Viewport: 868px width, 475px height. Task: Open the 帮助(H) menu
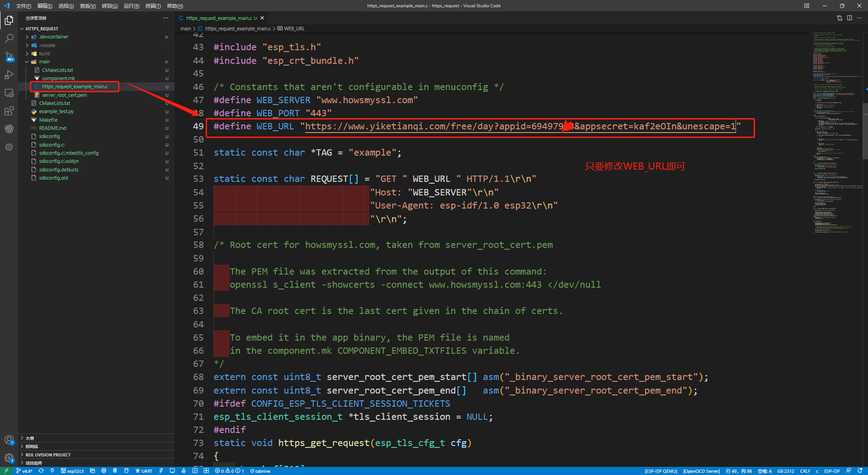pyautogui.click(x=175, y=6)
